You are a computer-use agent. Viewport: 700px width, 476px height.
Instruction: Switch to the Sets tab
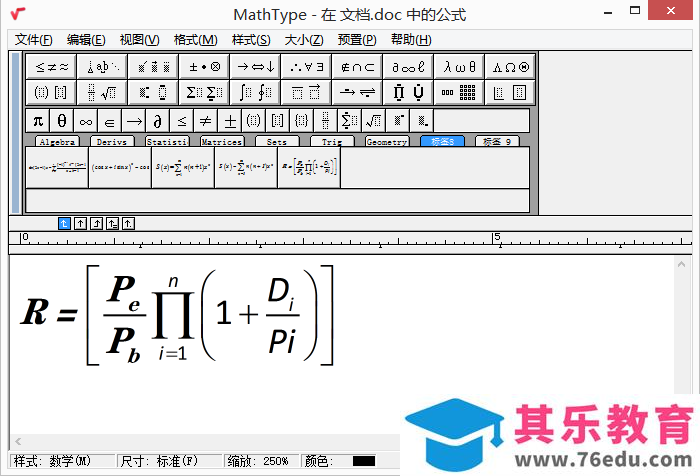click(x=277, y=142)
